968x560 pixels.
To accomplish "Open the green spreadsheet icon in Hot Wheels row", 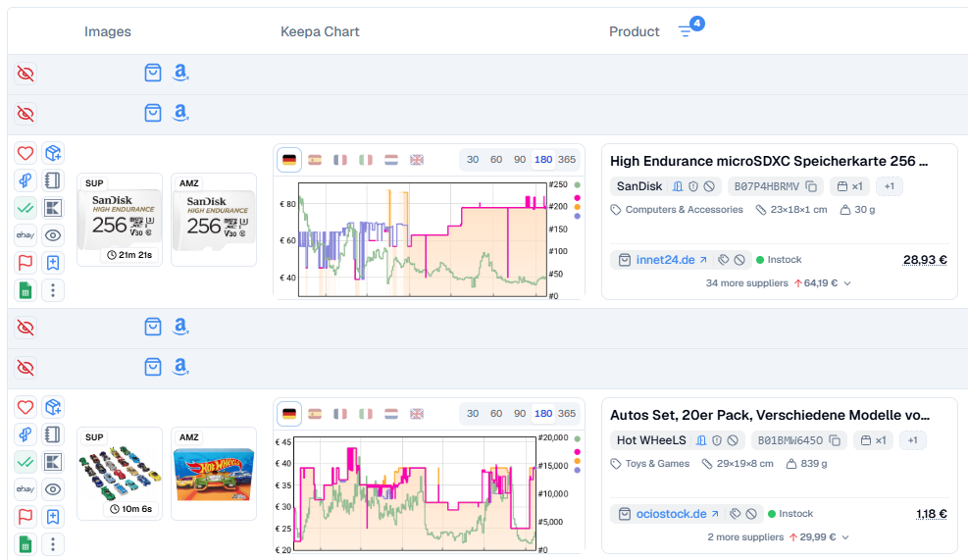I will point(25,544).
